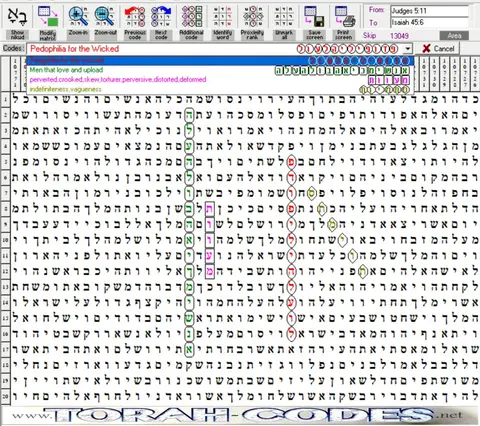
Task: Click row number 5 header
Action: [5, 162]
